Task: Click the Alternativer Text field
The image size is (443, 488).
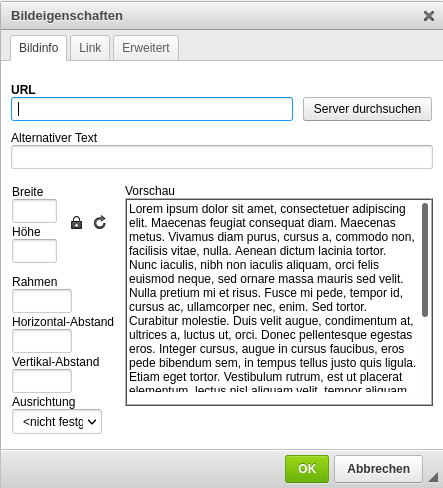Action: click(x=222, y=157)
